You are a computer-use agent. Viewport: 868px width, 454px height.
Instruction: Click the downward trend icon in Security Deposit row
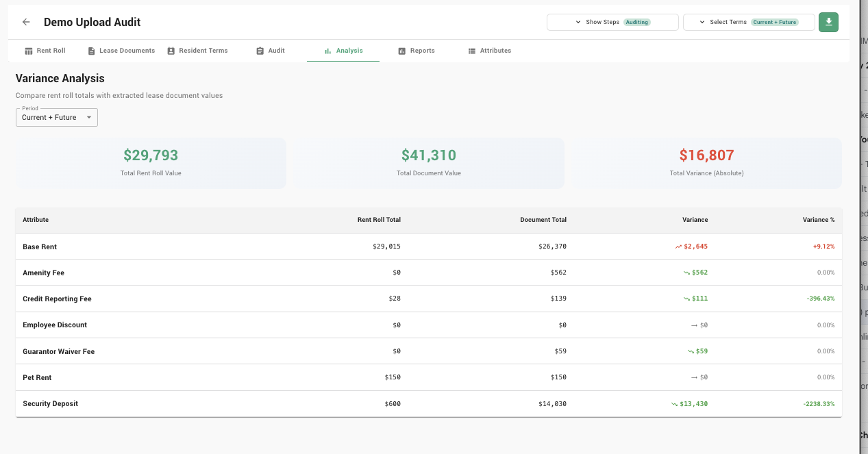click(675, 404)
